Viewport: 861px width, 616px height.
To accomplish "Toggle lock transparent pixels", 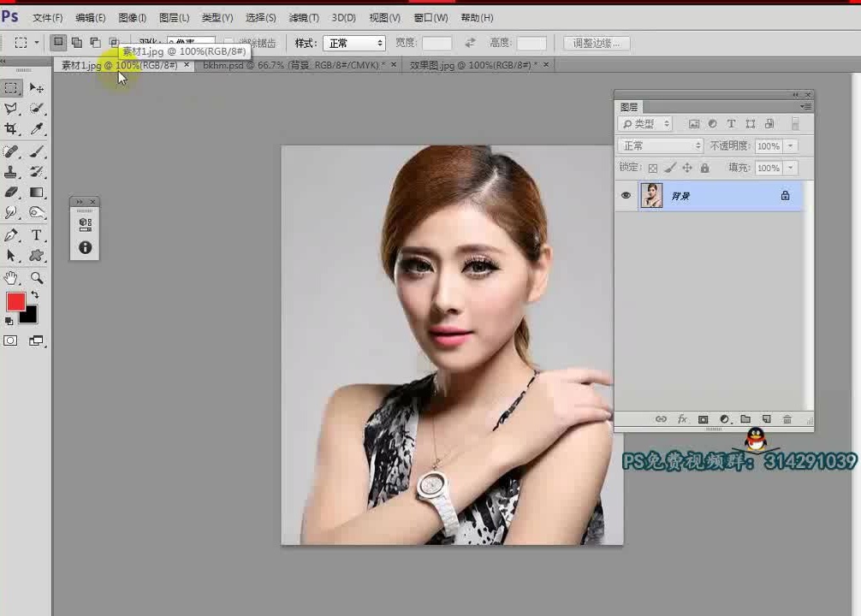I will tap(652, 168).
